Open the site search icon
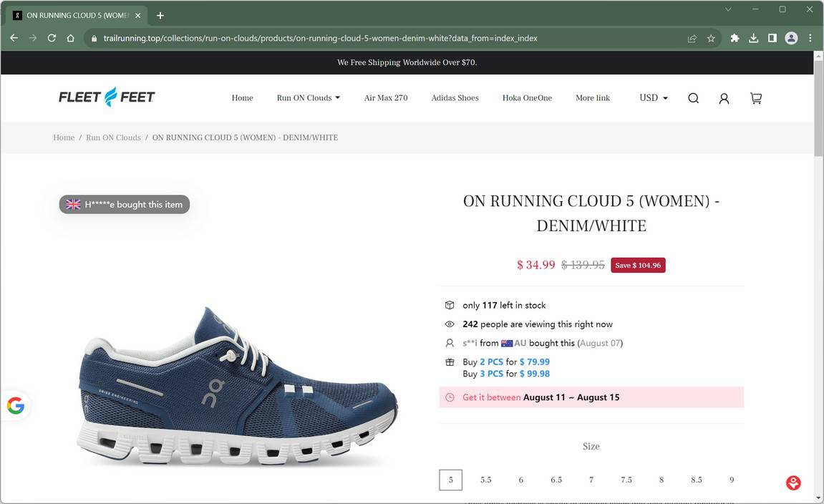Screen dimensions: 824x504 pyautogui.click(x=693, y=98)
